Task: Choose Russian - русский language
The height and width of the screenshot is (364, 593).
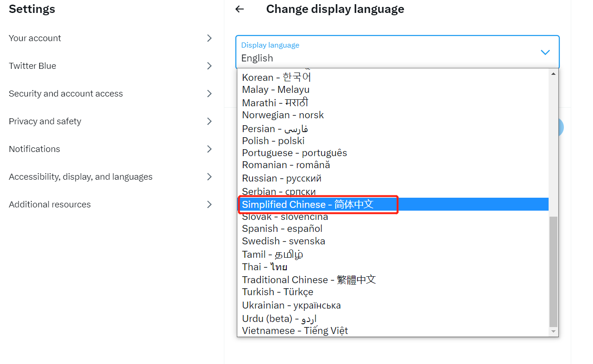Action: 281,178
